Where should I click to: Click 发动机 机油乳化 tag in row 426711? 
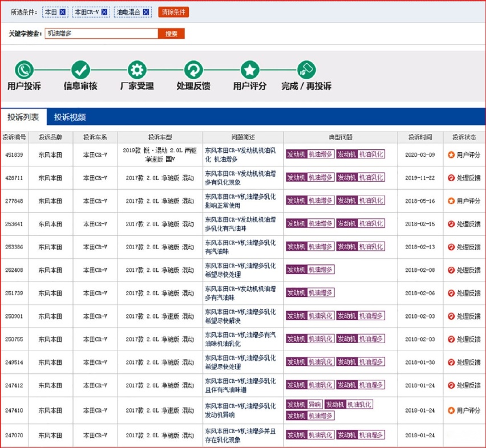[x=361, y=177]
